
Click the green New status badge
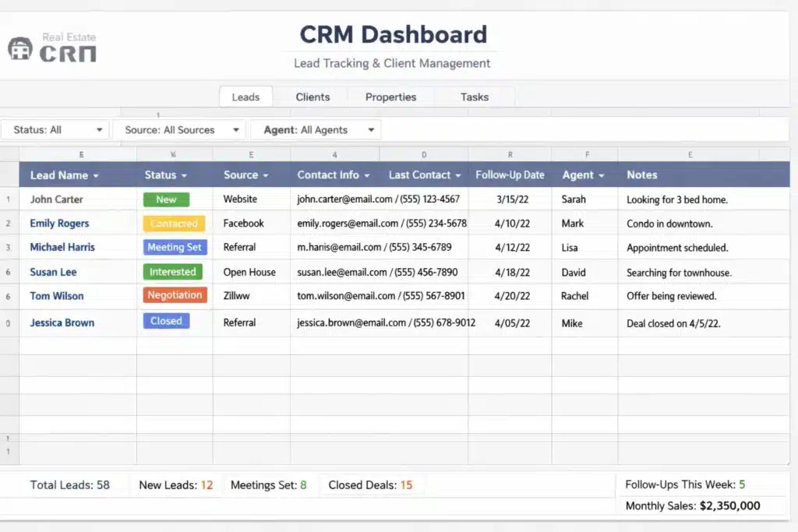tap(166, 199)
